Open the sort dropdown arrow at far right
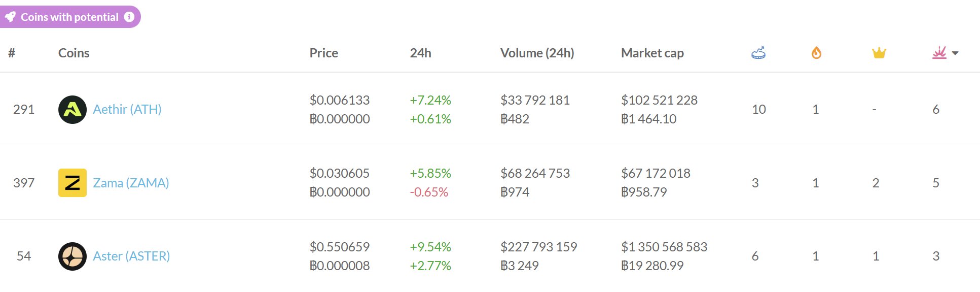The height and width of the screenshot is (292, 980). [955, 53]
